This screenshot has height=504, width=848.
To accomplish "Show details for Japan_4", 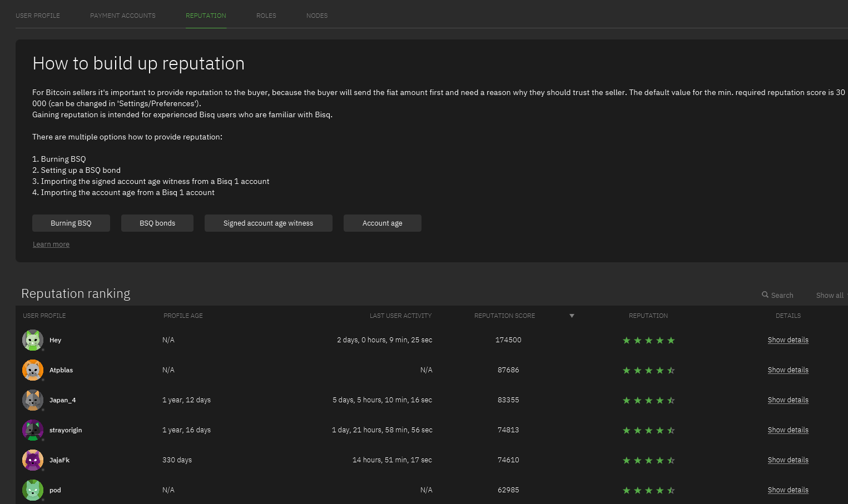I will (x=788, y=400).
